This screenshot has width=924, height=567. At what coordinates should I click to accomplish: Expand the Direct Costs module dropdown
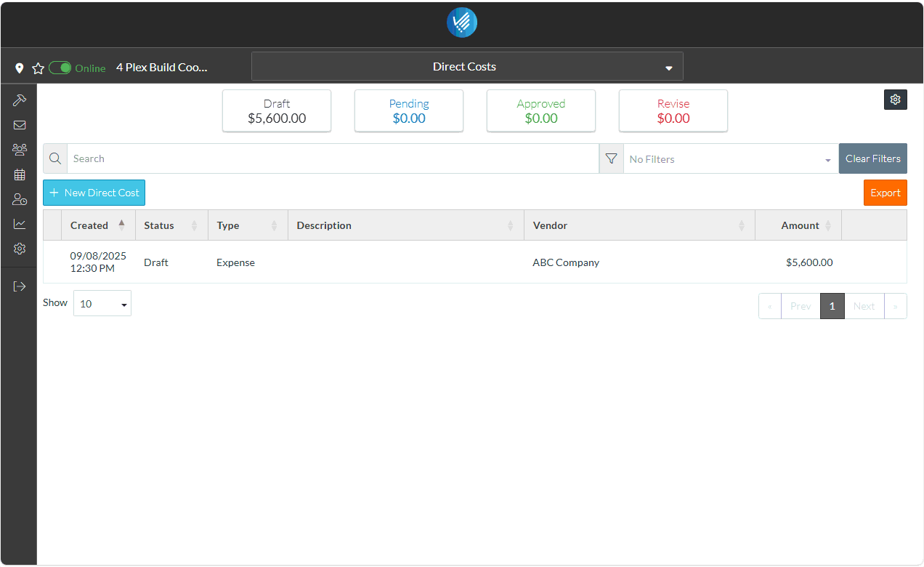tap(467, 66)
